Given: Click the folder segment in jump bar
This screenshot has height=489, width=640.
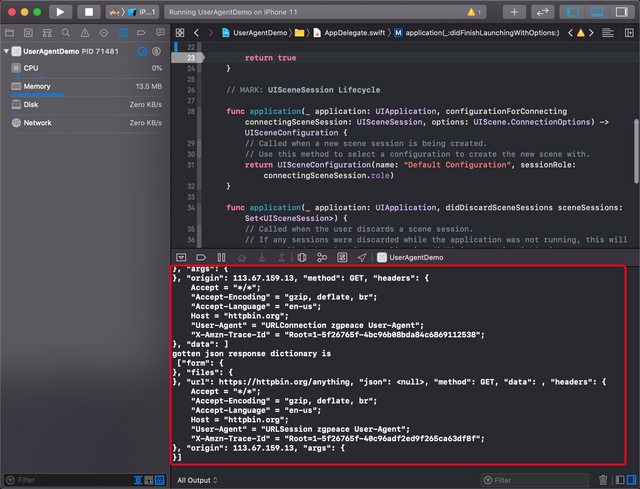Looking at the screenshot, I should tap(300, 33).
